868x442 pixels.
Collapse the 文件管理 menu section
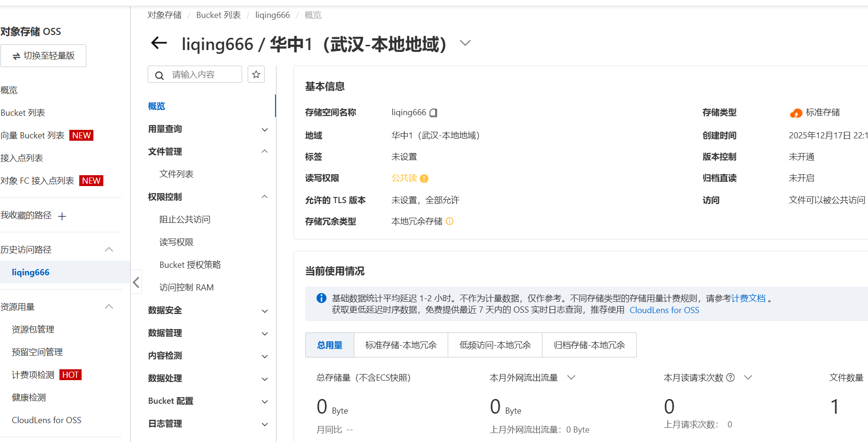click(x=265, y=152)
